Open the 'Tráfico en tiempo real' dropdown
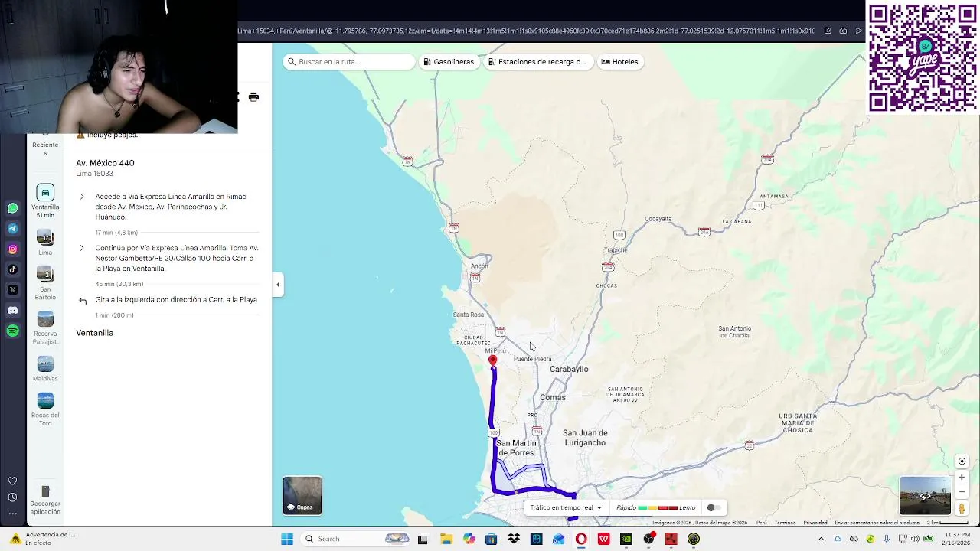This screenshot has height=551, width=980. (x=566, y=507)
